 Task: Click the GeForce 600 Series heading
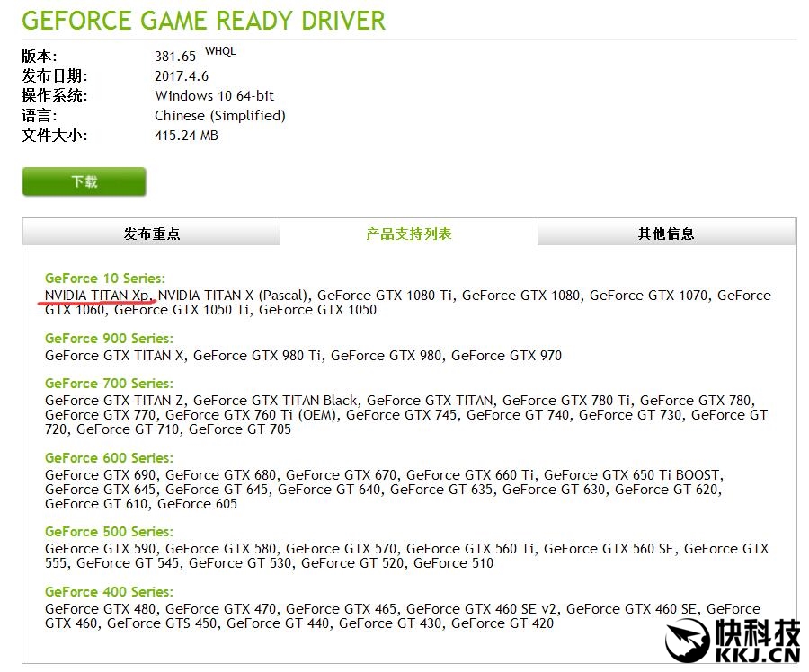point(109,458)
